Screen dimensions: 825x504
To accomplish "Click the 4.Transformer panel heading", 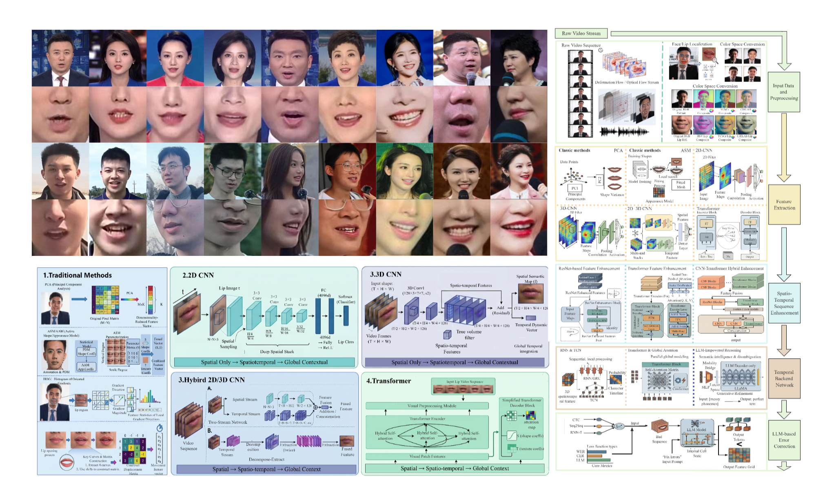I will [x=388, y=381].
